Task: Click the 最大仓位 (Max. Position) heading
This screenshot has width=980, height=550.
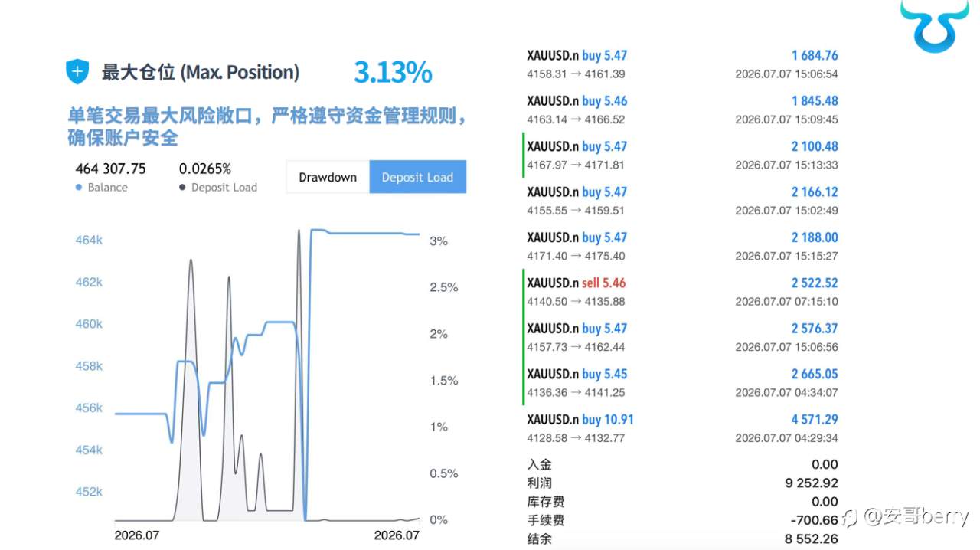Action: 201,73
